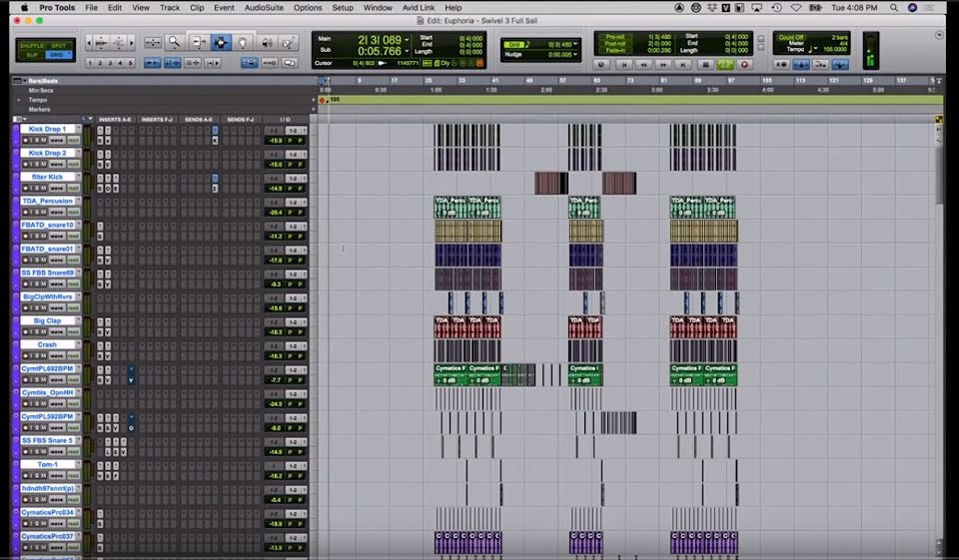The image size is (959, 560).
Task: Click the Go to End transport button
Action: (x=683, y=64)
